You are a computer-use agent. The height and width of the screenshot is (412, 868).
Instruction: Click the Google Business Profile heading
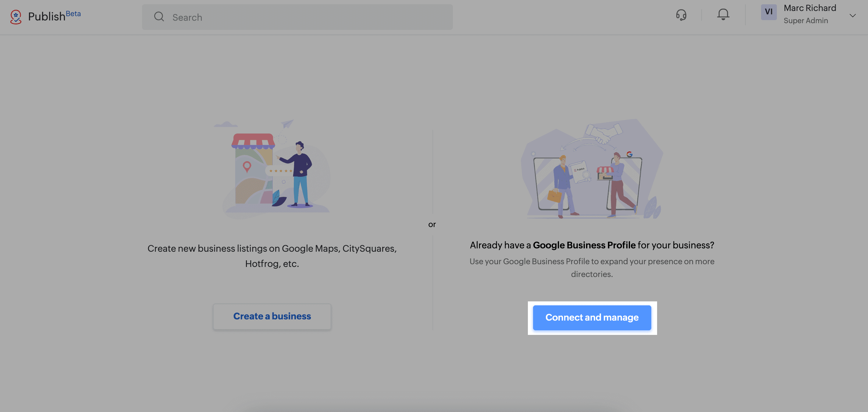coord(592,245)
